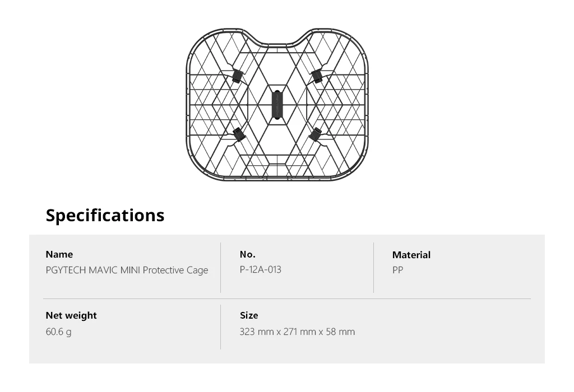Click the bottom edge of the cage frame
The height and width of the screenshot is (392, 574).
coord(277,179)
